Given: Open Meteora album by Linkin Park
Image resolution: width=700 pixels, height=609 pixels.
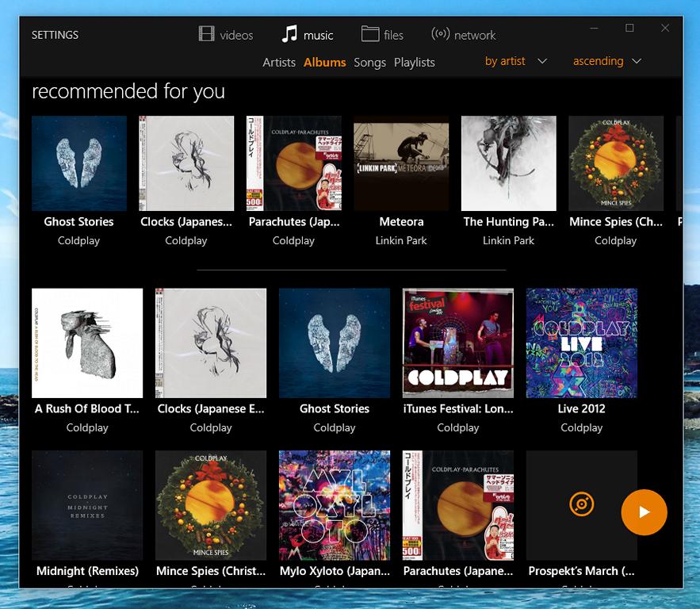Looking at the screenshot, I should pos(401,163).
